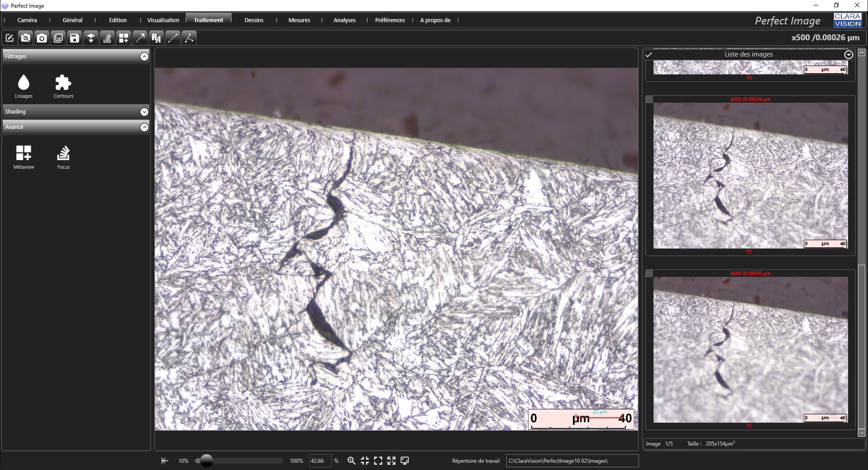The height and width of the screenshot is (470, 868).
Task: Click the expand arrows zoom icon
Action: tap(391, 461)
